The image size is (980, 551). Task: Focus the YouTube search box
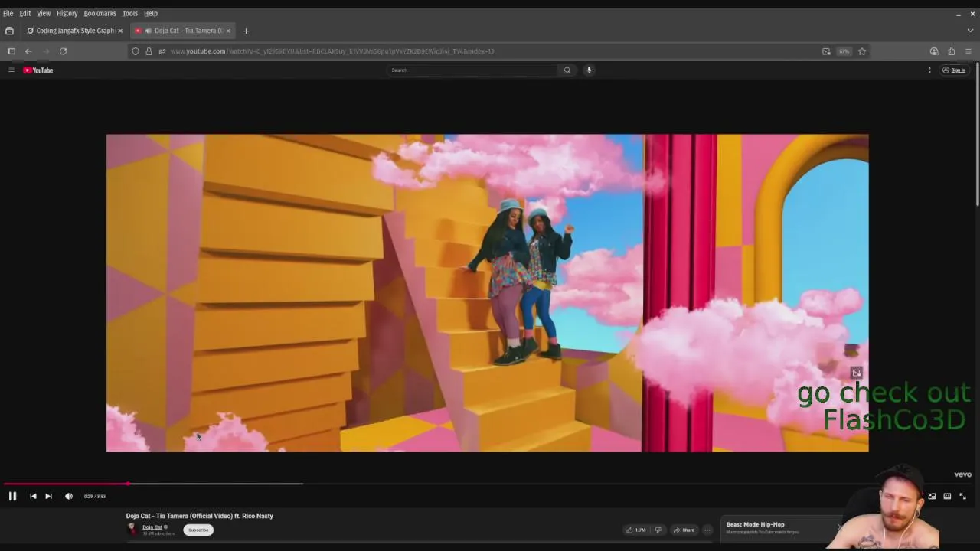472,70
